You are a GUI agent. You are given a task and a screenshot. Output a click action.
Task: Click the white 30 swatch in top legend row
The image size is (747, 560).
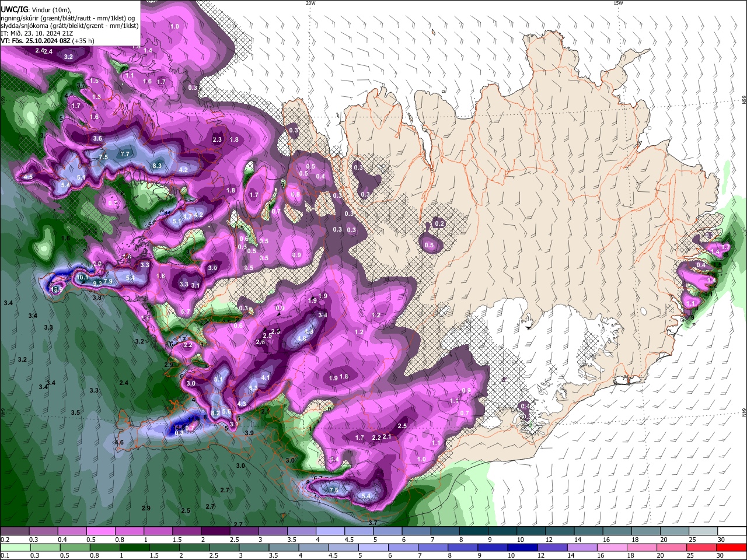pyautogui.click(x=732, y=531)
